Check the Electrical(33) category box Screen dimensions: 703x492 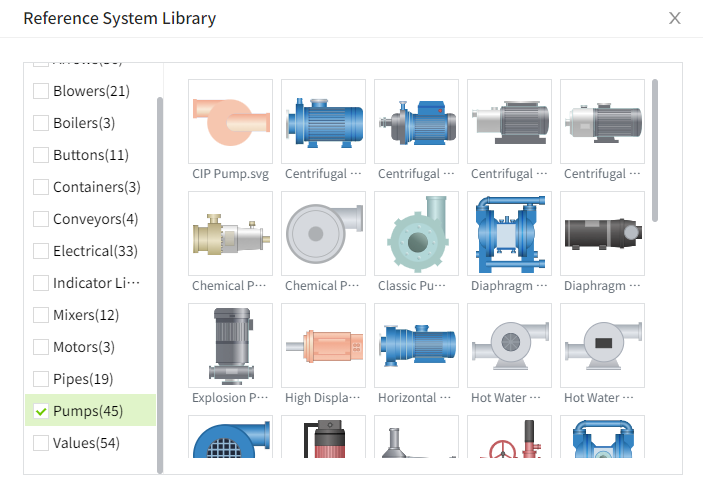tap(41, 251)
